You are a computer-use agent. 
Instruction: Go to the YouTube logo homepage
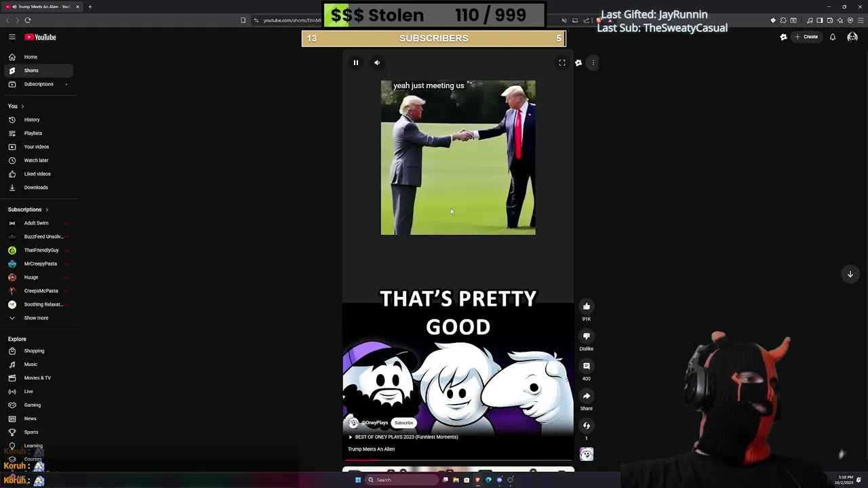(x=41, y=37)
